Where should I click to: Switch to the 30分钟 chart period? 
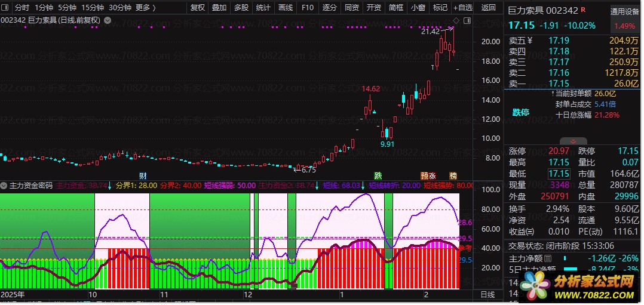click(120, 7)
